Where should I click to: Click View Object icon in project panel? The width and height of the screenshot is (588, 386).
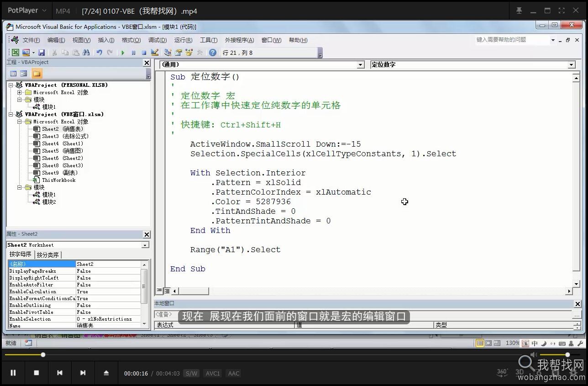(24, 74)
